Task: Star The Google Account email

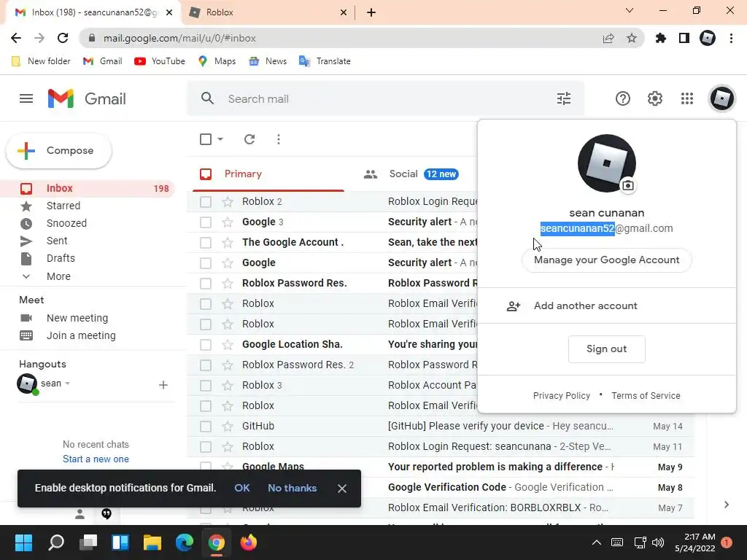Action: (x=228, y=242)
